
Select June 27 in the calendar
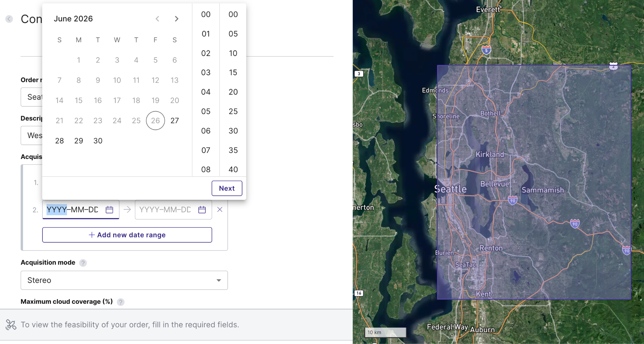coord(175,121)
